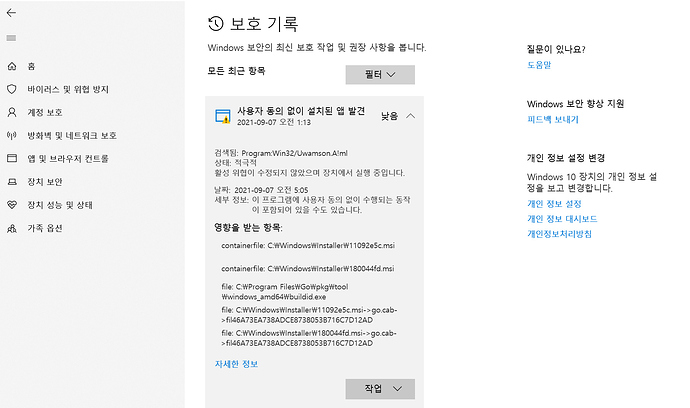690x408 pixels.
Task: Click the buildid.exe file path entry
Action: 285,292
